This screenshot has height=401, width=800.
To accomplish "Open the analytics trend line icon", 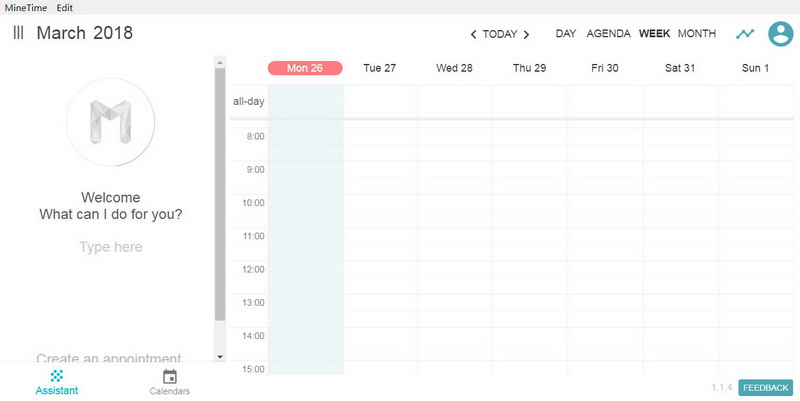I will point(745,34).
